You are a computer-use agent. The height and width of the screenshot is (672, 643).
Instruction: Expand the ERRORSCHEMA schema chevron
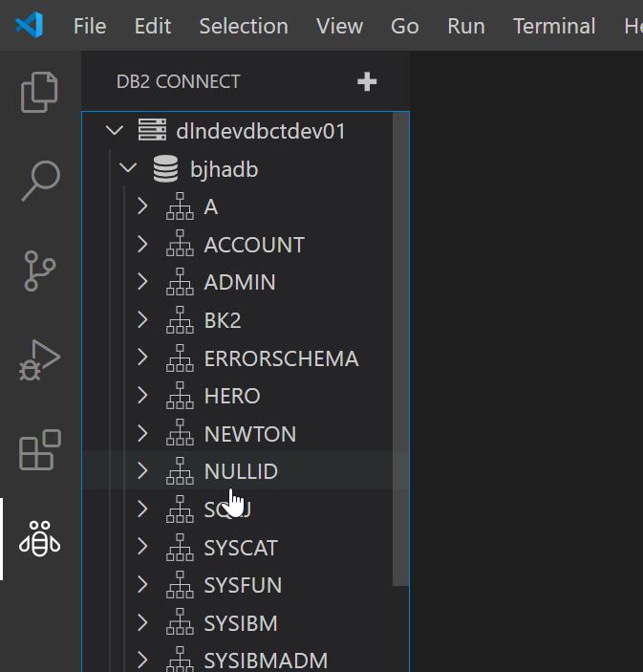click(x=142, y=357)
